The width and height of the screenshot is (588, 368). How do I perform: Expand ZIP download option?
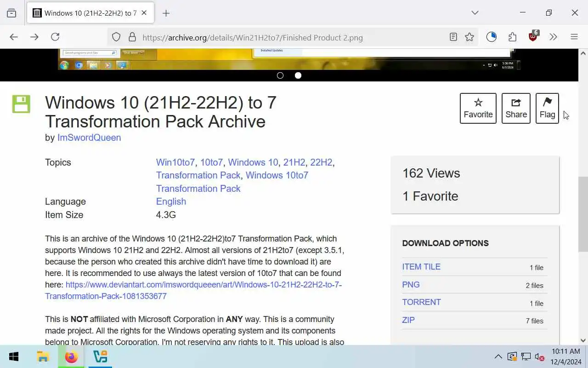[408, 320]
